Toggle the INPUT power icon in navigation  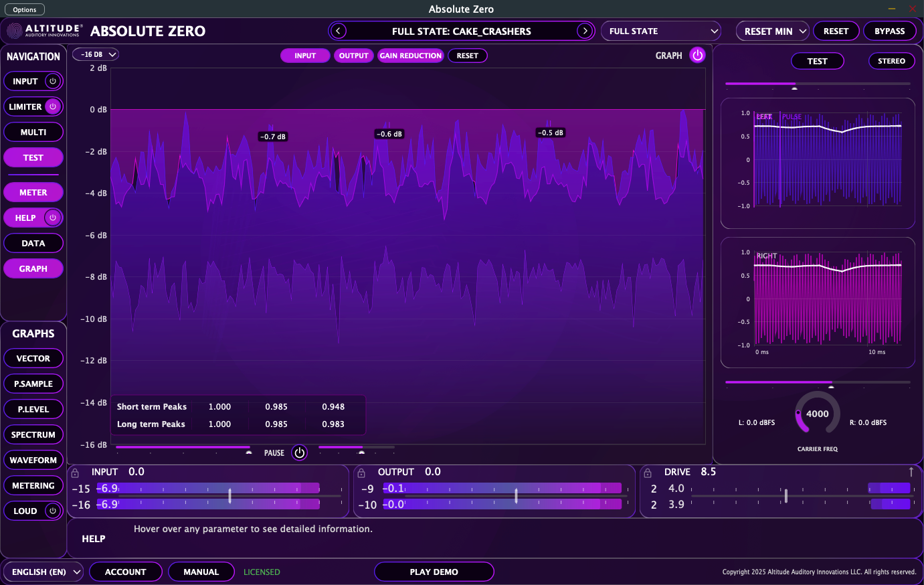[x=53, y=81]
